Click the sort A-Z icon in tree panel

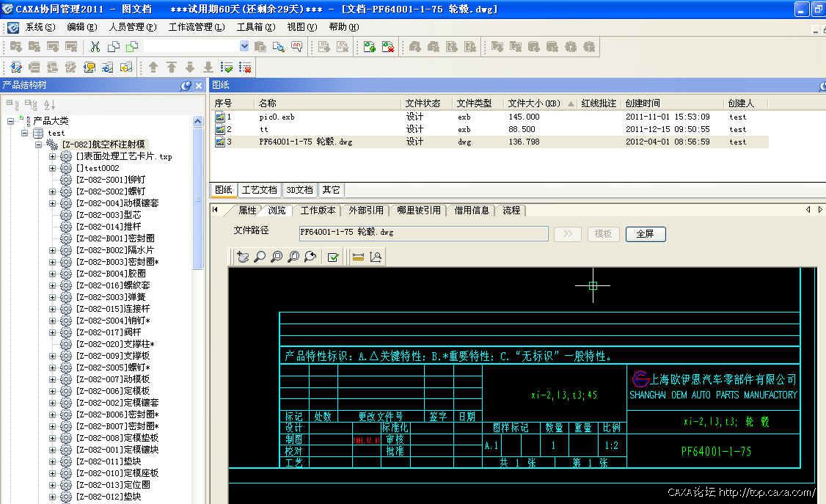(x=49, y=105)
